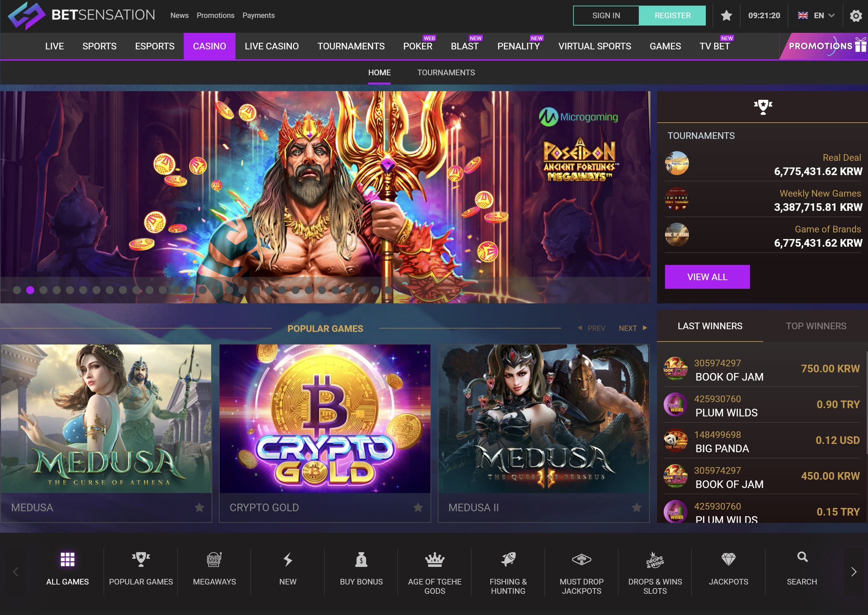The height and width of the screenshot is (615, 868).
Task: Switch to the LAST WINNERS tab
Action: point(710,326)
